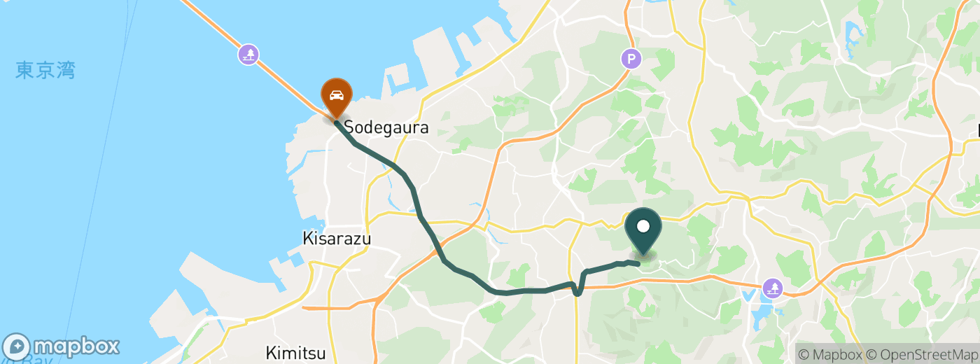Click the 東京湾 bay label
The height and width of the screenshot is (364, 980).
(x=45, y=70)
